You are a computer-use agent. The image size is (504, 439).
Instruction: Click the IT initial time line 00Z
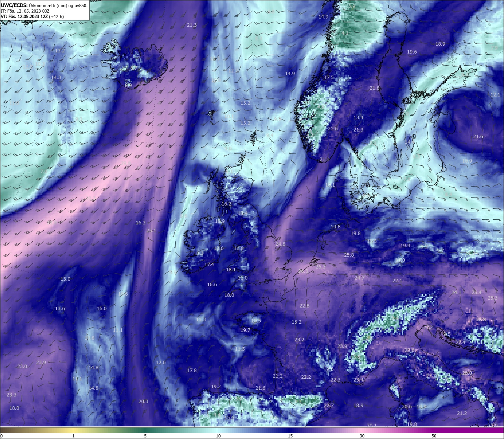[x=25, y=11]
